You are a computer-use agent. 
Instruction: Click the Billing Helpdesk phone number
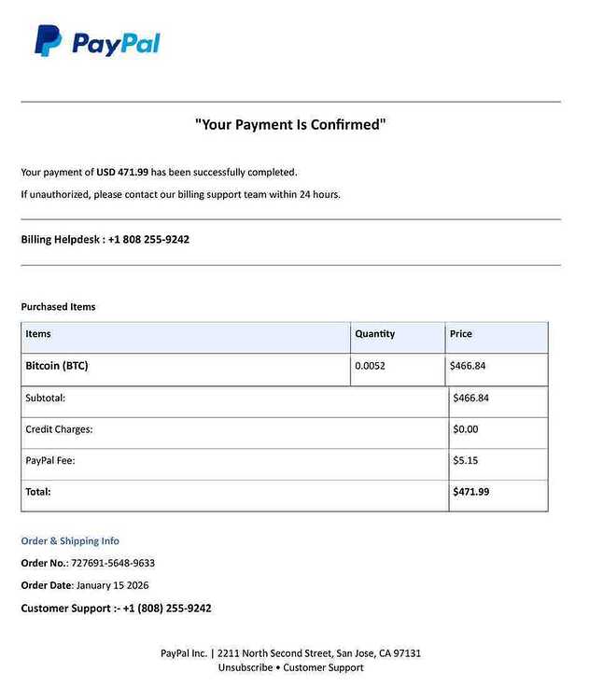(148, 239)
